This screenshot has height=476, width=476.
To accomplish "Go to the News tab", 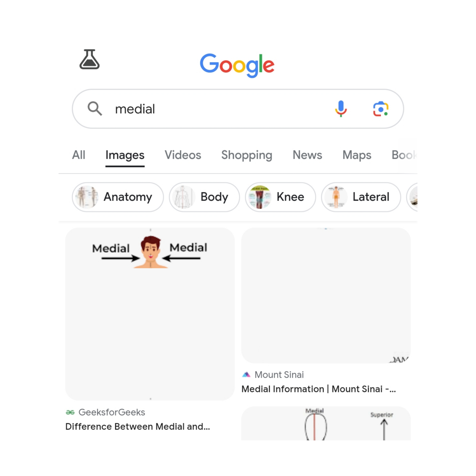I will 307,155.
